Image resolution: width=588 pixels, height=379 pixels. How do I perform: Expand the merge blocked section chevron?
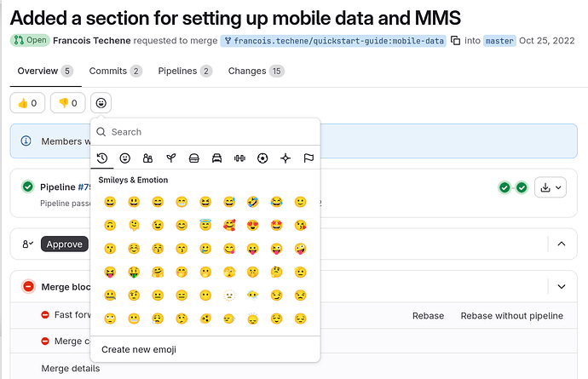(562, 287)
